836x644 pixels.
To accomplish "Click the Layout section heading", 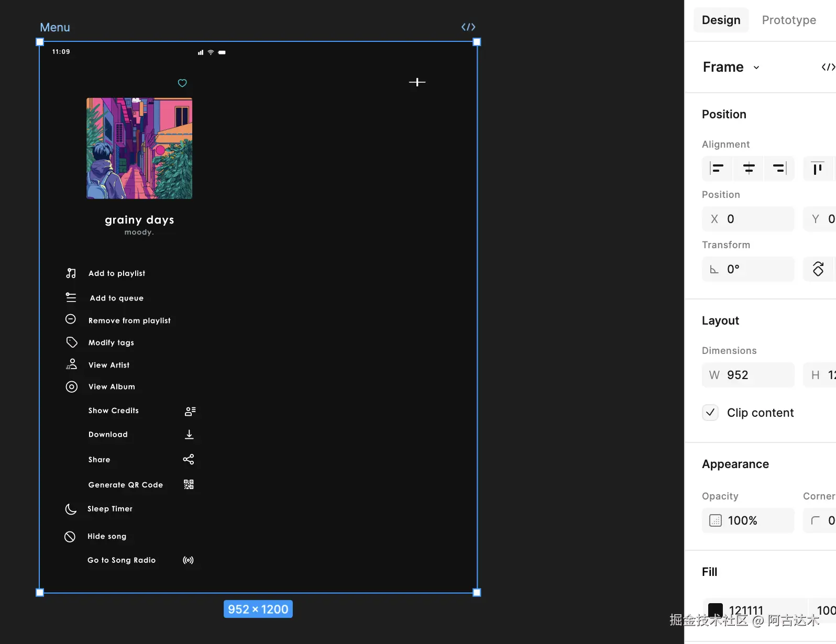I will pos(720,320).
